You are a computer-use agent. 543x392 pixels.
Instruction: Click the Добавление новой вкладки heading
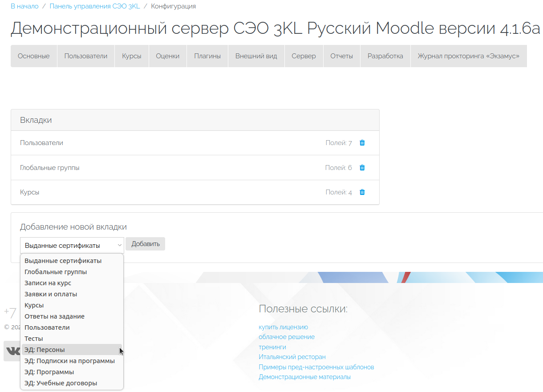(x=73, y=227)
